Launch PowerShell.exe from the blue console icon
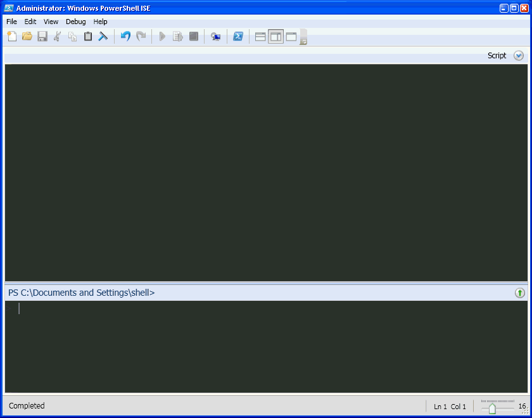 [x=238, y=36]
